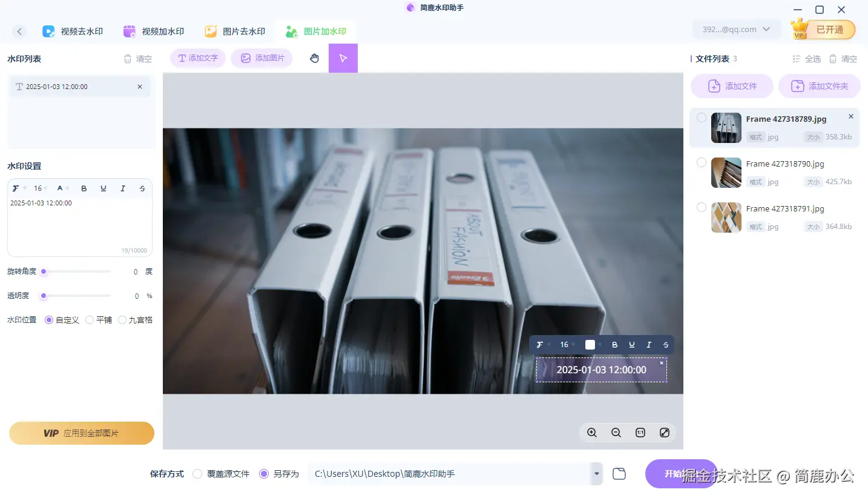Open the save path dropdown arrow
Image resolution: width=868 pixels, height=498 pixels.
(596, 474)
